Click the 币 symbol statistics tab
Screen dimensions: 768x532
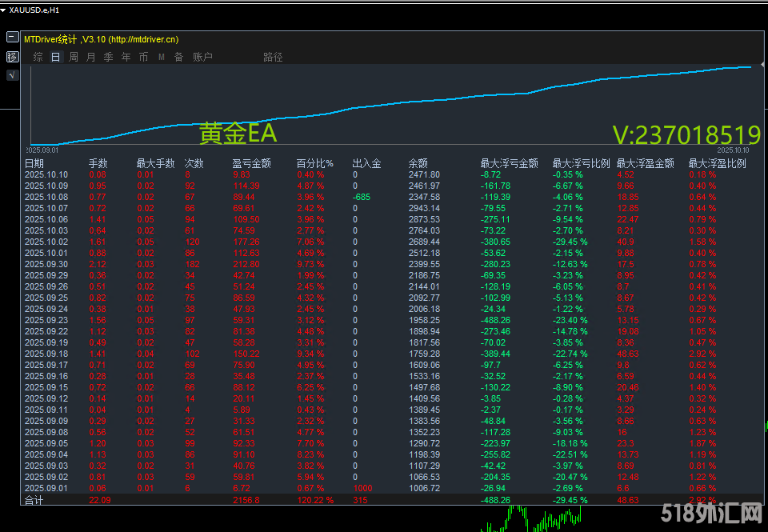143,57
